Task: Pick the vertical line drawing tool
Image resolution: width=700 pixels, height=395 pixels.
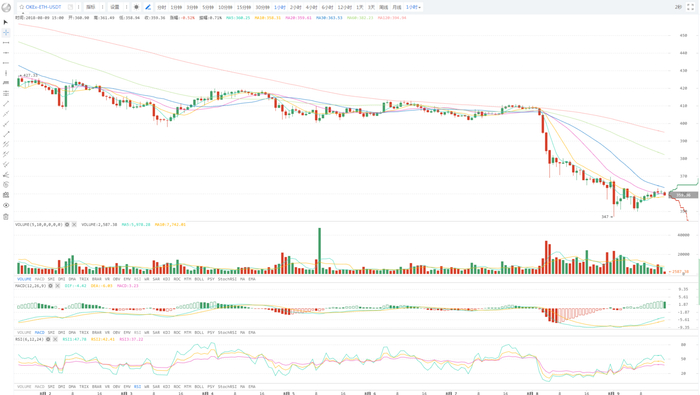Action: (x=6, y=73)
